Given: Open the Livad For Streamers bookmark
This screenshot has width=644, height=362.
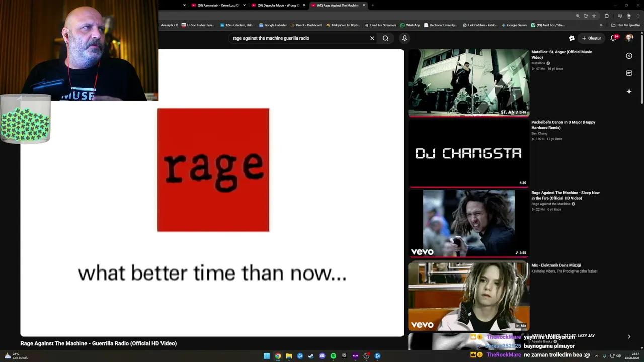Looking at the screenshot, I should click(380, 25).
